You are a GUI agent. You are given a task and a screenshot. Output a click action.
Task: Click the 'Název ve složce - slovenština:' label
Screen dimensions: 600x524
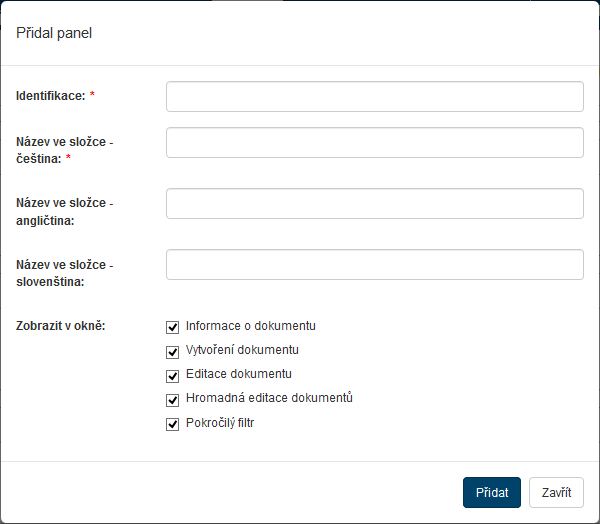(64, 273)
